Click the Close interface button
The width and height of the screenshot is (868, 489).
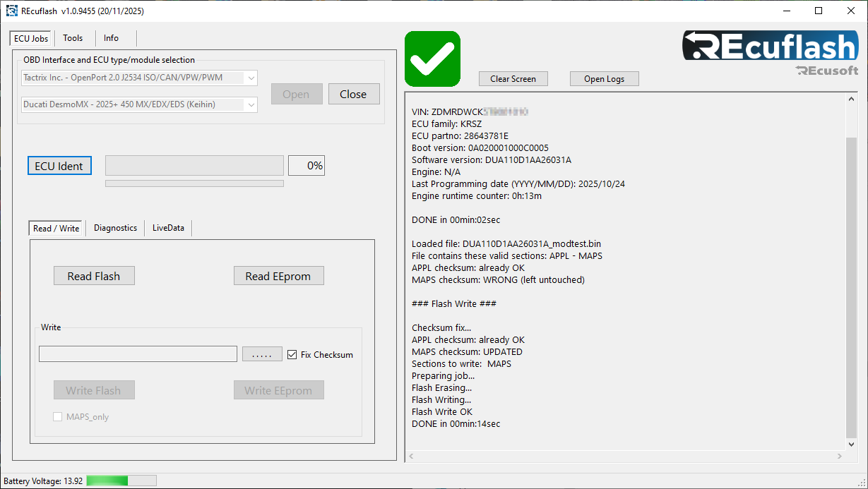[x=353, y=94]
